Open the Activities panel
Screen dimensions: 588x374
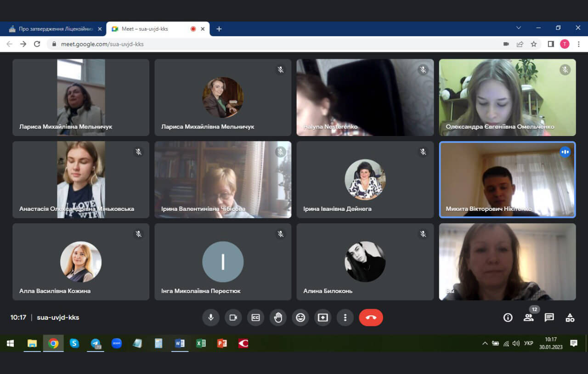[x=570, y=317]
